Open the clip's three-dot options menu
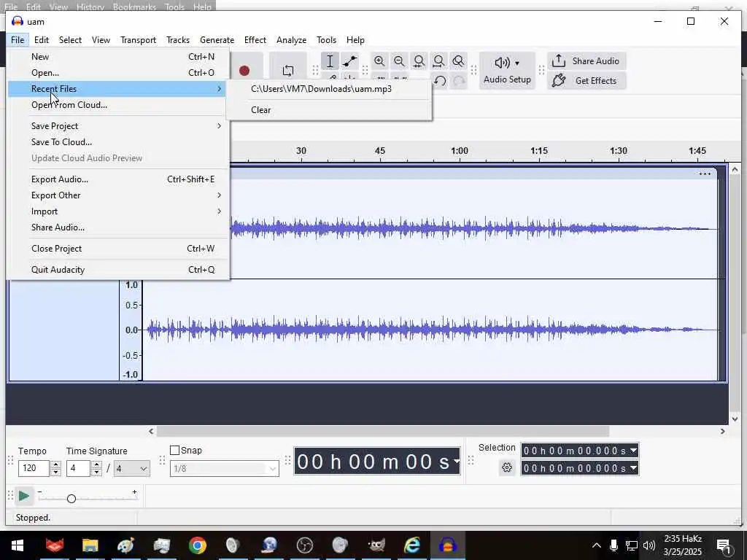The image size is (747, 560). point(705,174)
